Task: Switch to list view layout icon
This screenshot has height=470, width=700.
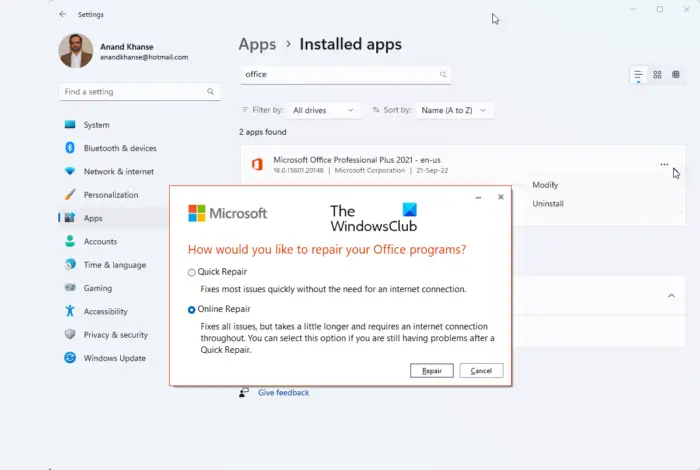Action: point(638,75)
